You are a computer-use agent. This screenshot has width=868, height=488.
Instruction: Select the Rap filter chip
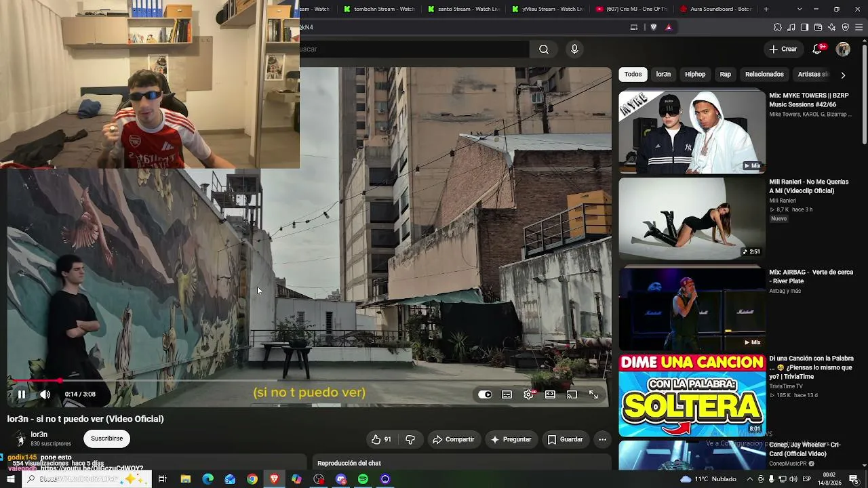[x=726, y=75]
